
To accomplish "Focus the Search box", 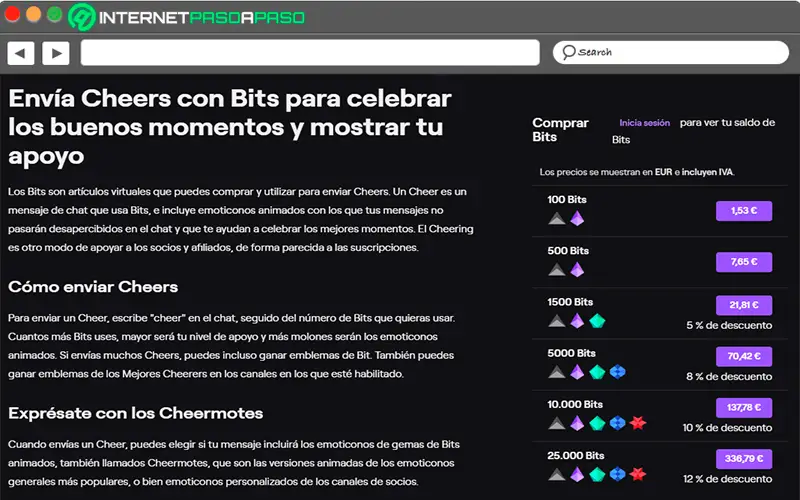I will [670, 52].
